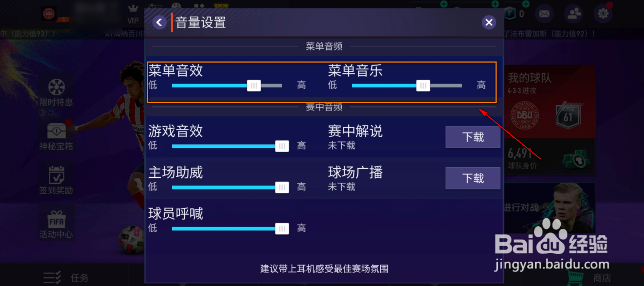Go back with the left arrow
Viewport: 644px width, 286px height.
(159, 22)
